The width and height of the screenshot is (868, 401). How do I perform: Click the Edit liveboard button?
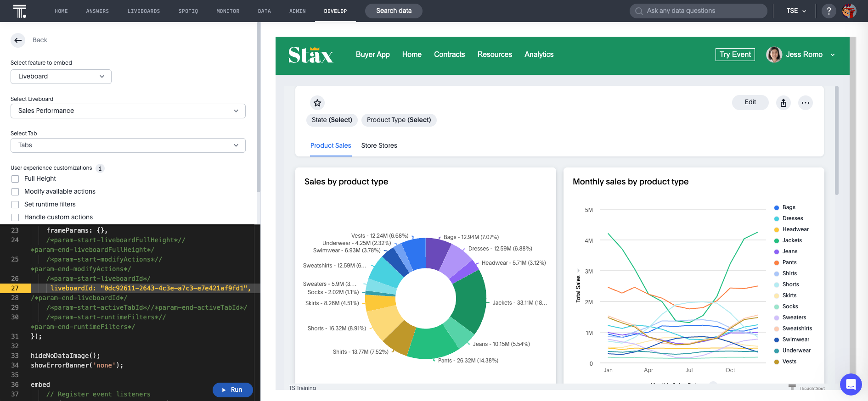[x=750, y=102]
